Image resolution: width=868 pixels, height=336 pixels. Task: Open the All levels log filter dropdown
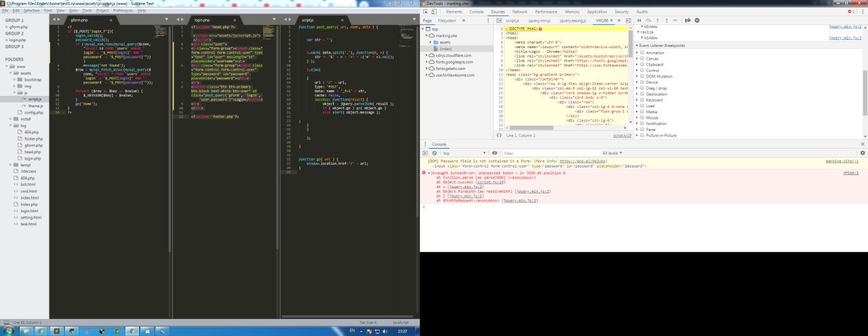(x=614, y=153)
